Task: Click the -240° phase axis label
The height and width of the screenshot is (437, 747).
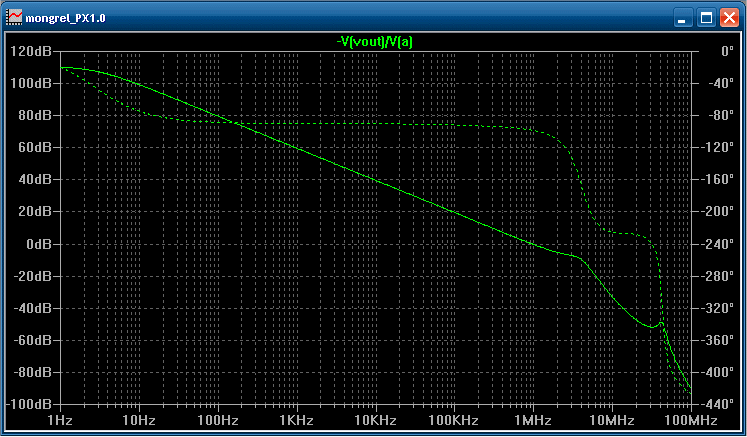Action: (x=716, y=244)
